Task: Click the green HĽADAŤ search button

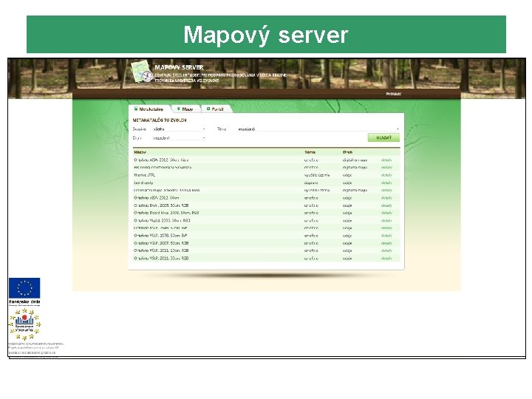Action: tap(383, 137)
